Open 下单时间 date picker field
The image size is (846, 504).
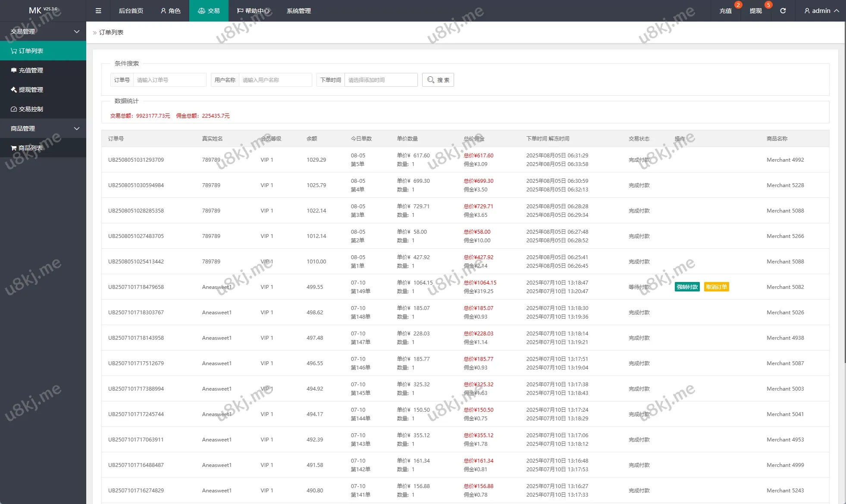[x=380, y=80]
